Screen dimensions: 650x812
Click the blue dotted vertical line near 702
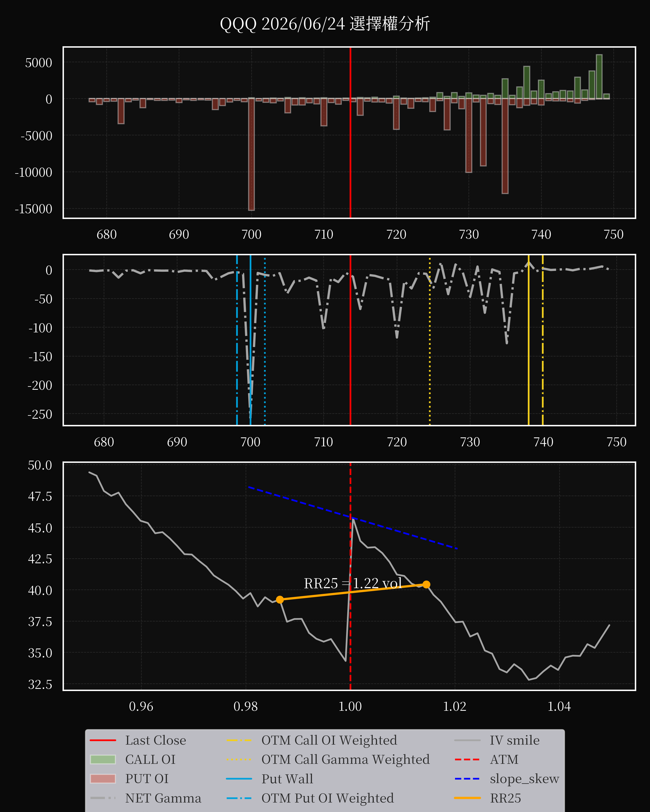pyautogui.click(x=265, y=340)
